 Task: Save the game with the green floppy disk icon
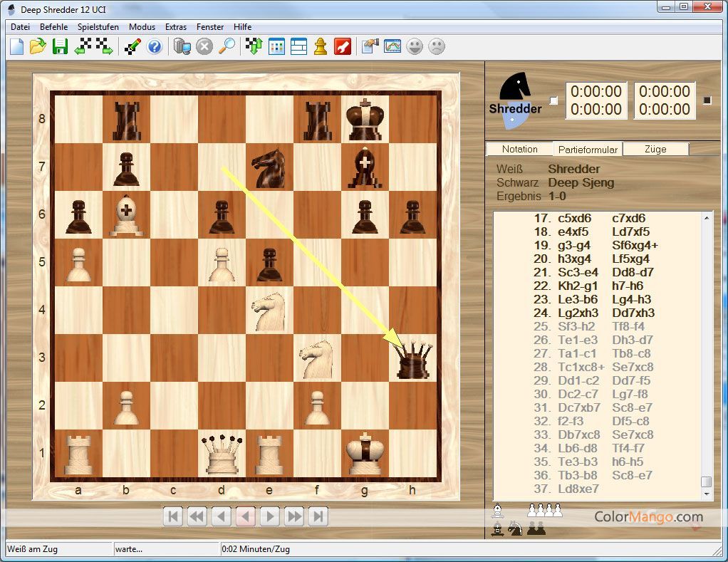(x=60, y=47)
